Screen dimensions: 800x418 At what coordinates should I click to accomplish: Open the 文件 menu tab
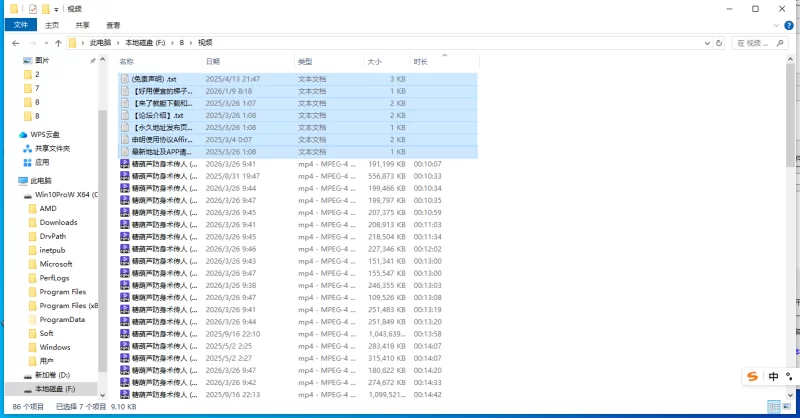coord(20,25)
